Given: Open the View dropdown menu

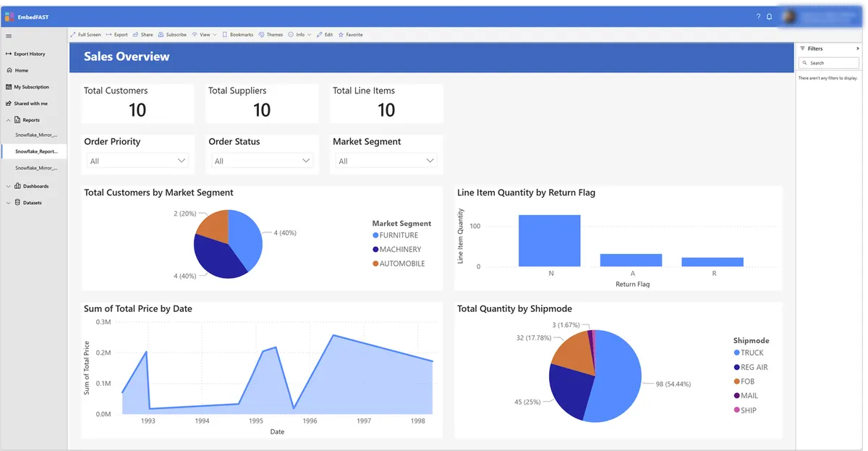Looking at the screenshot, I should [x=204, y=35].
